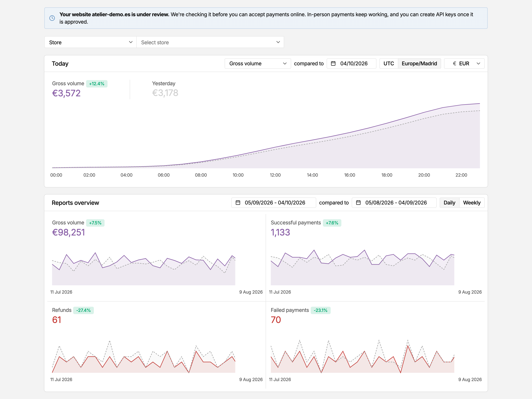Click the -27.4% refunds badge
The image size is (532, 399).
click(83, 310)
